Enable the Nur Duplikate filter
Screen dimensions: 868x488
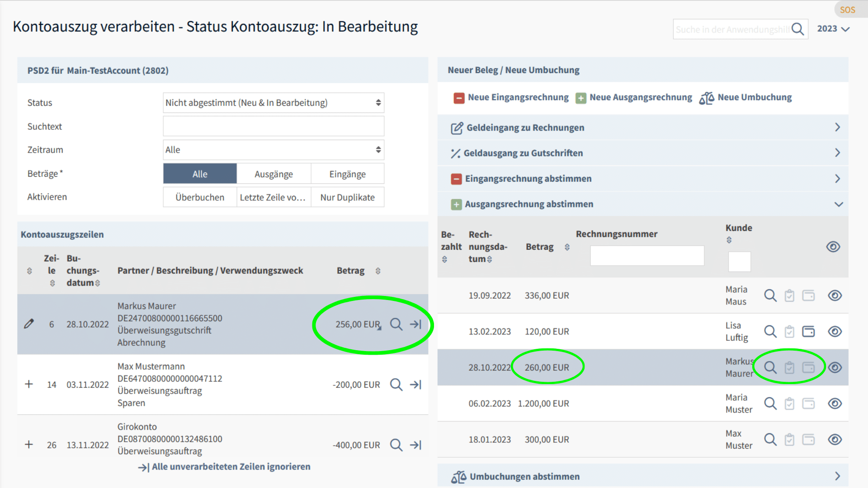347,197
